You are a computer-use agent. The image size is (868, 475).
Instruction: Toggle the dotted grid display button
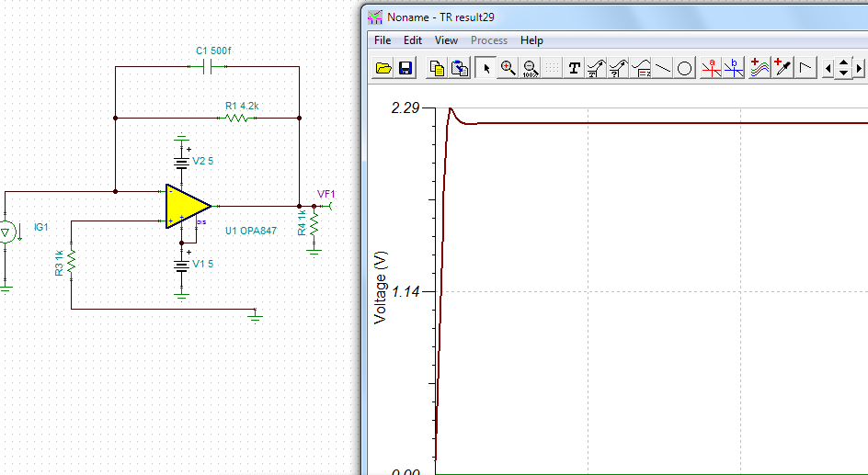pyautogui.click(x=551, y=68)
